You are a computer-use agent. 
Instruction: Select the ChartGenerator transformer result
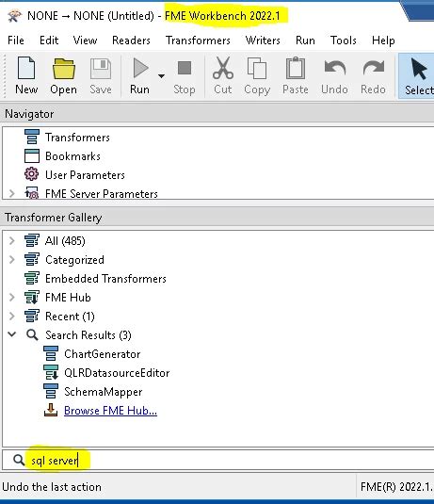(103, 354)
